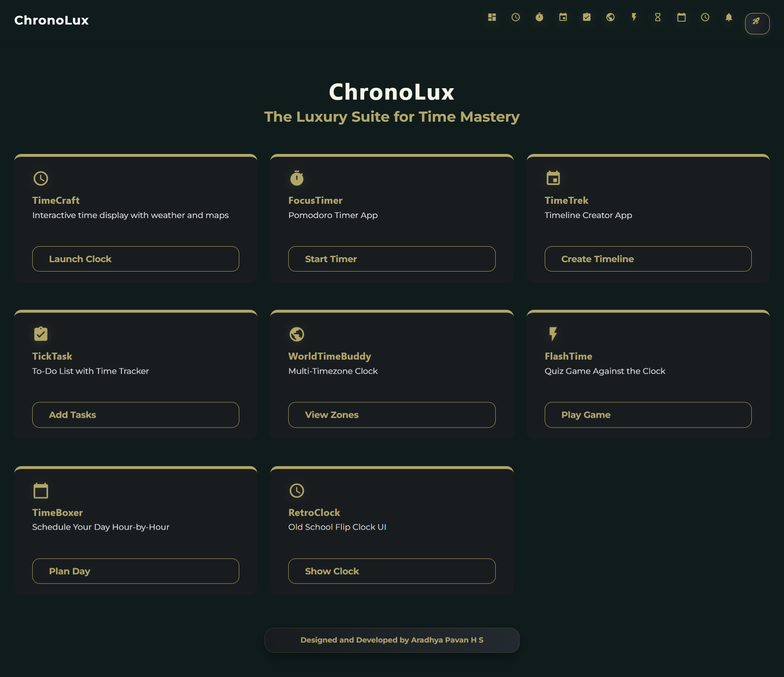Click the Start Timer button
This screenshot has width=784, height=677.
click(392, 259)
